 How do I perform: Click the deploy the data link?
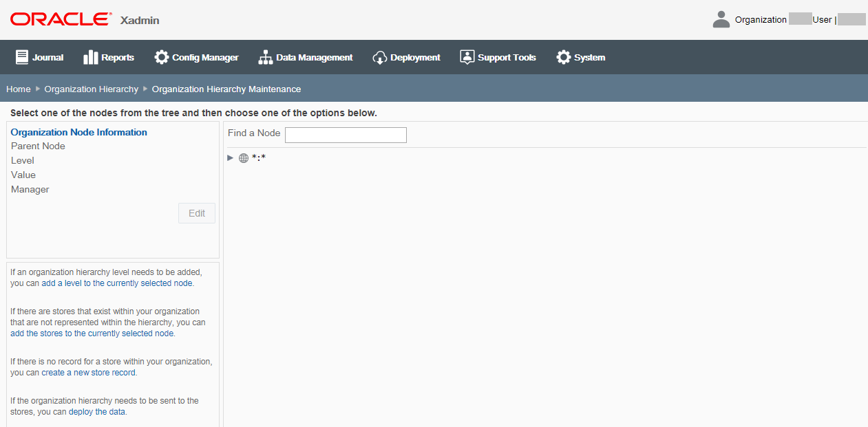[x=98, y=411]
